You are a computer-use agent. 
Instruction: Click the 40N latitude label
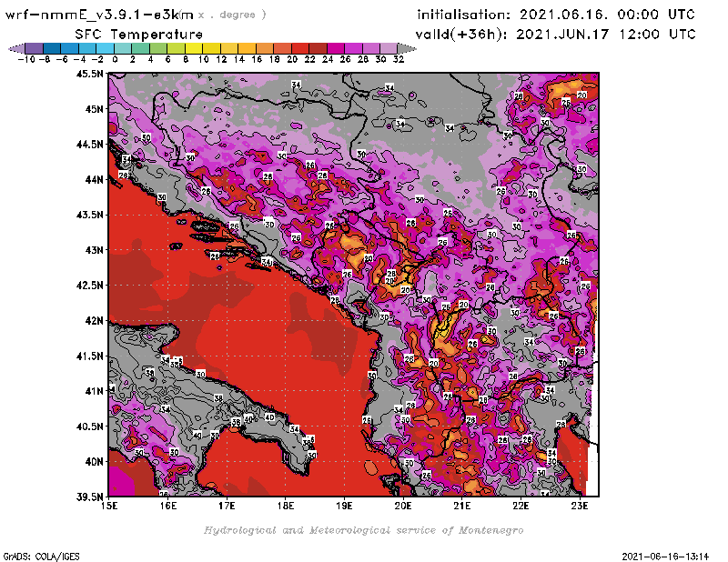[94, 462]
